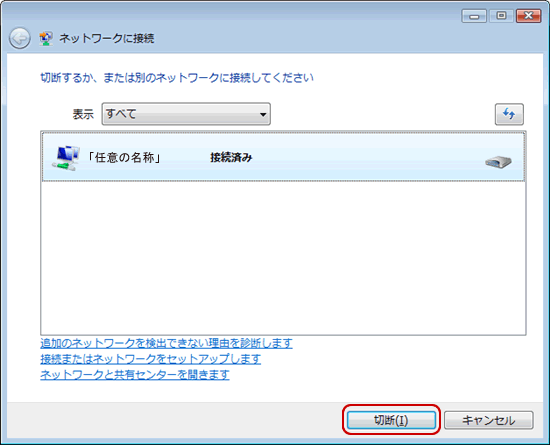Dismiss the dialog with キャンセル
Screen dimensions: 550x445
tap(489, 420)
